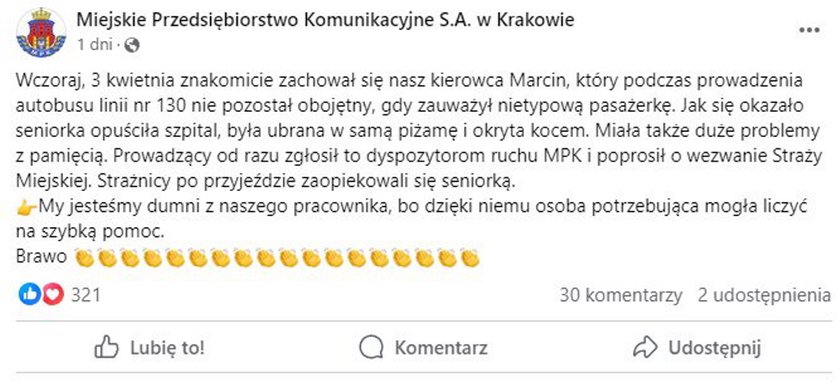This screenshot has width=840, height=388.
Task: Click the speech bubble icon beside Komentarz
Action: coord(371,348)
